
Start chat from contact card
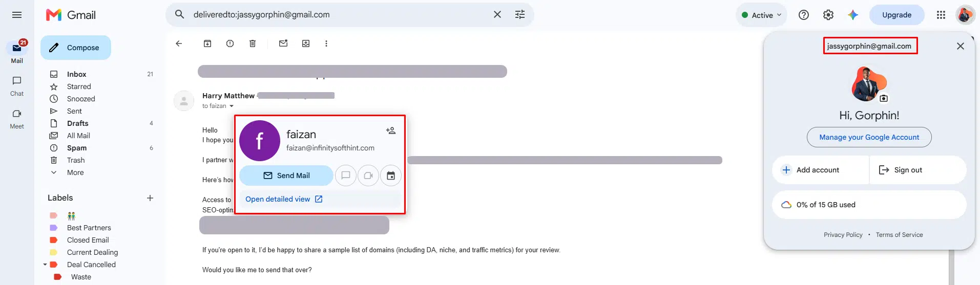(x=346, y=176)
